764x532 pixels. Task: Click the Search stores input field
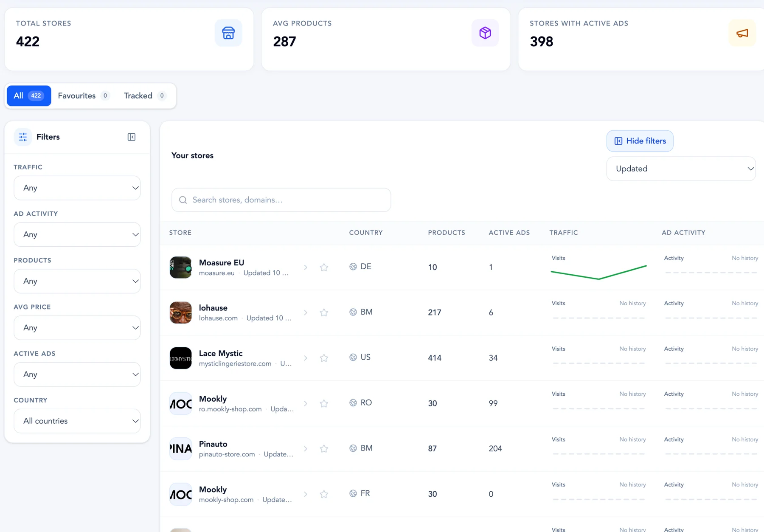[281, 200]
